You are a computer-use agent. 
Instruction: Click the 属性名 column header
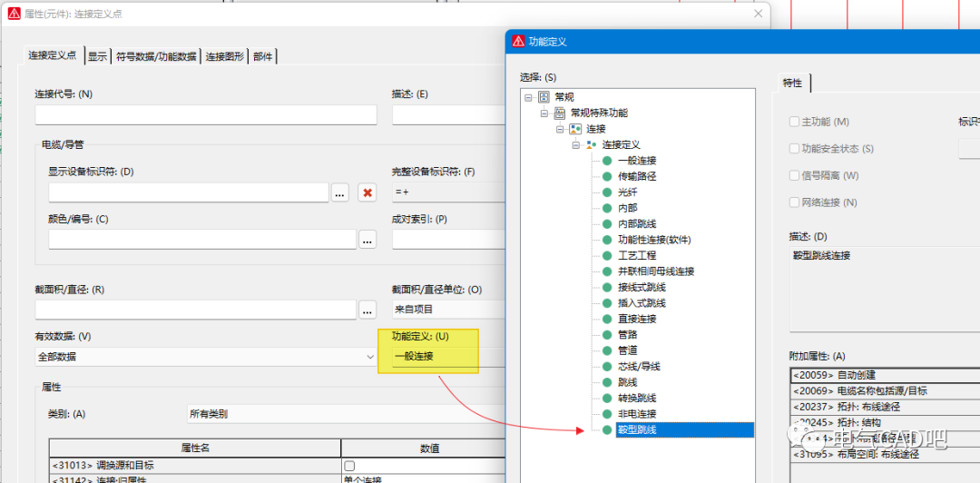coord(195,448)
